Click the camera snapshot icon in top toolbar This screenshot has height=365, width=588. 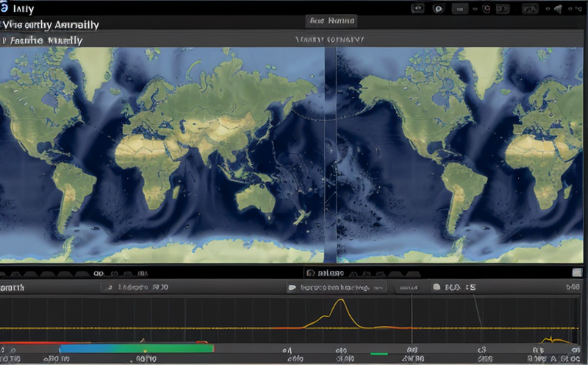coord(417,8)
